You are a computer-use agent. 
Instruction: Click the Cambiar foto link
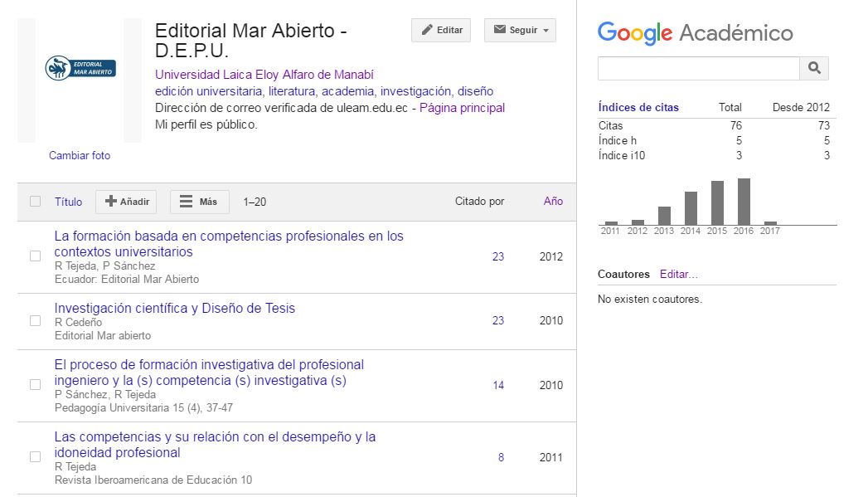coord(79,155)
